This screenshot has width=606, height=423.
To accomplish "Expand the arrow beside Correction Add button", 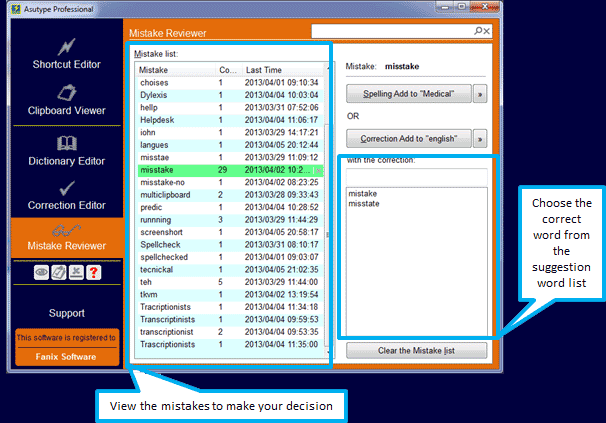I will (x=479, y=138).
